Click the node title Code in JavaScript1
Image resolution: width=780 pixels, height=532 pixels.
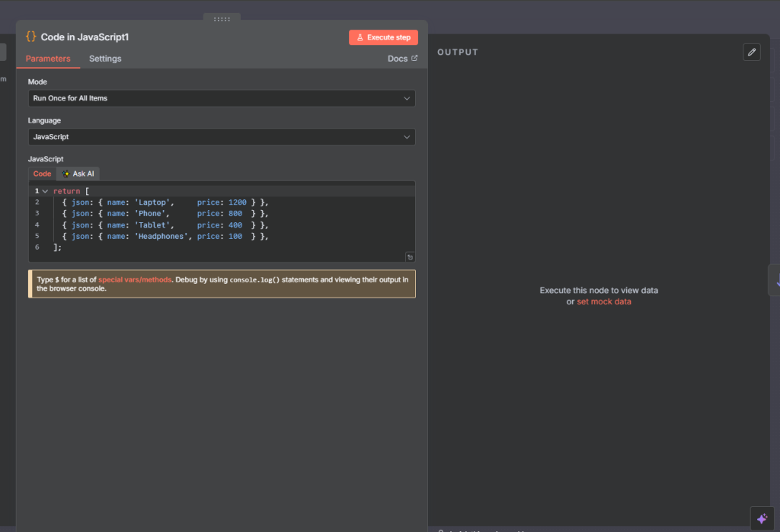[85, 37]
